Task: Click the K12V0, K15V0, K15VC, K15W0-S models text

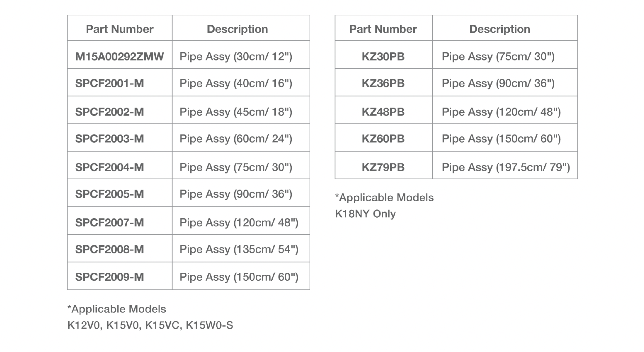Action: pos(150,325)
